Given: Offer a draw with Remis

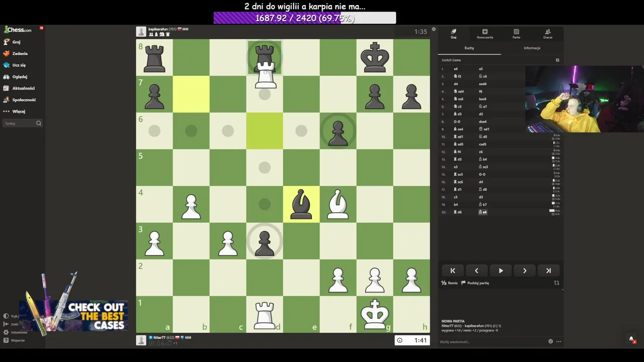Looking at the screenshot, I should point(450,283).
